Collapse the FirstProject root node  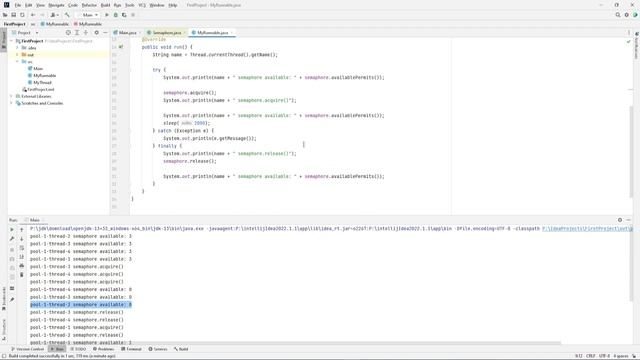point(12,41)
